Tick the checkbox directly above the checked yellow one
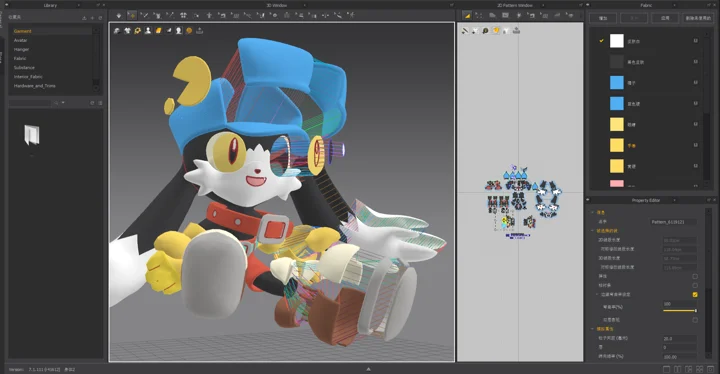 (x=695, y=285)
